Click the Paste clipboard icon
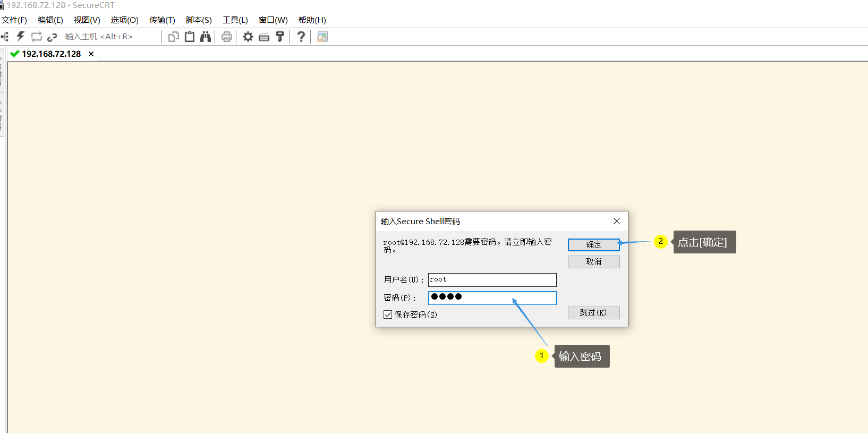Viewport: 868px width, 433px height. click(190, 37)
